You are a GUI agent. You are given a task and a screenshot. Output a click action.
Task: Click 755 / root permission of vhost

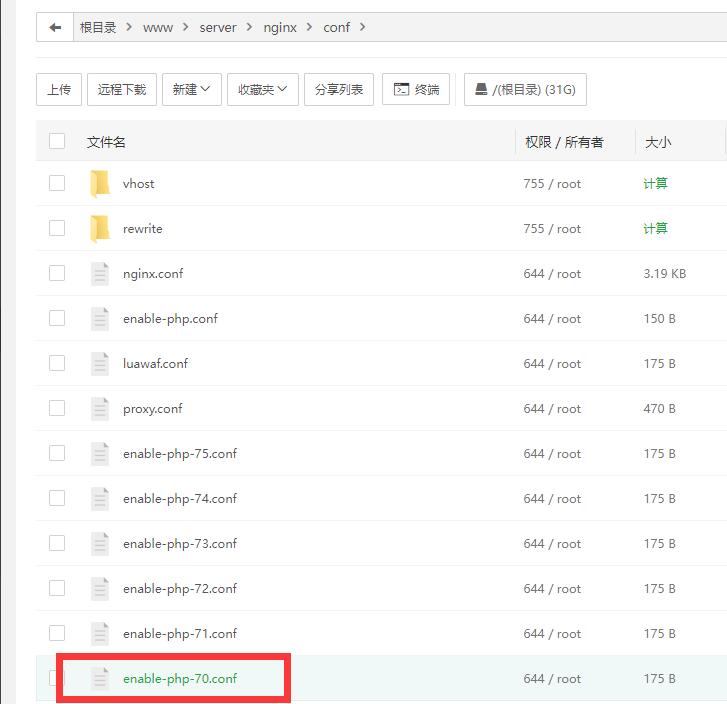tap(552, 184)
